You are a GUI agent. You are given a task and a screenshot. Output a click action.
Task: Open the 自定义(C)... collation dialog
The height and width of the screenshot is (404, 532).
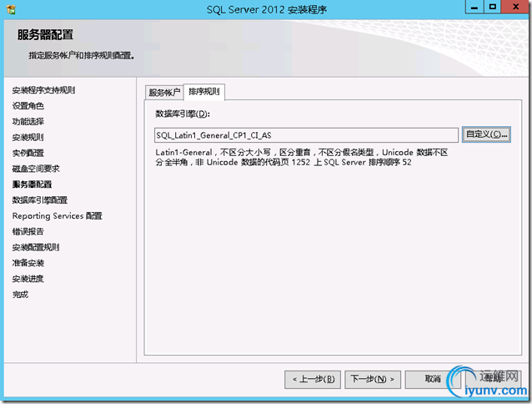pos(486,134)
